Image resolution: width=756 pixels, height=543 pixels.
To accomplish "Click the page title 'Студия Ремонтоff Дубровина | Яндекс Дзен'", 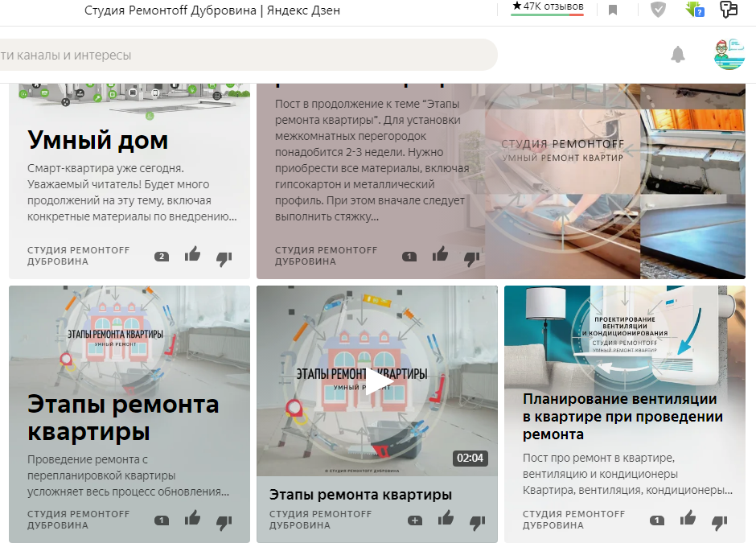I will (212, 10).
